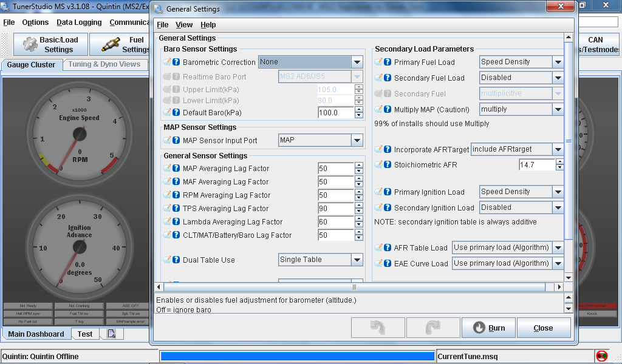Click the Close button in the dialog

click(x=543, y=328)
